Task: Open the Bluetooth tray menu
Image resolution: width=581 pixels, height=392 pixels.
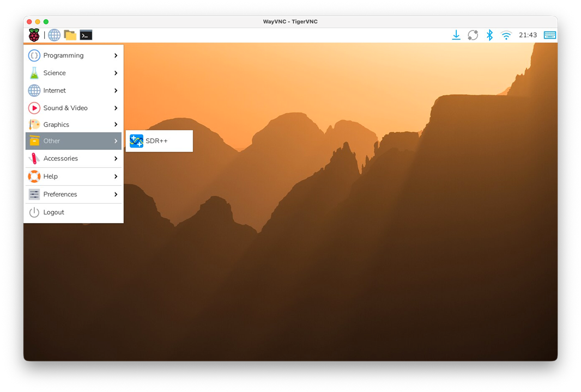Action: pyautogui.click(x=489, y=35)
